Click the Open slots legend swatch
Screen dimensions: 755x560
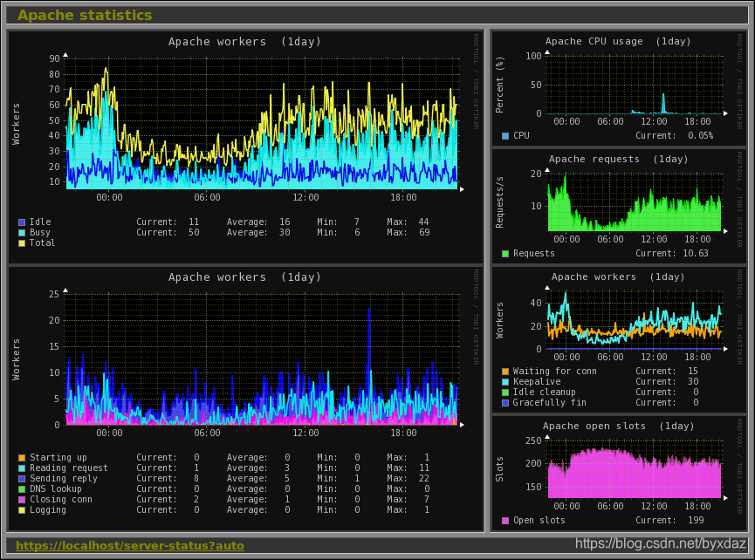tap(505, 521)
